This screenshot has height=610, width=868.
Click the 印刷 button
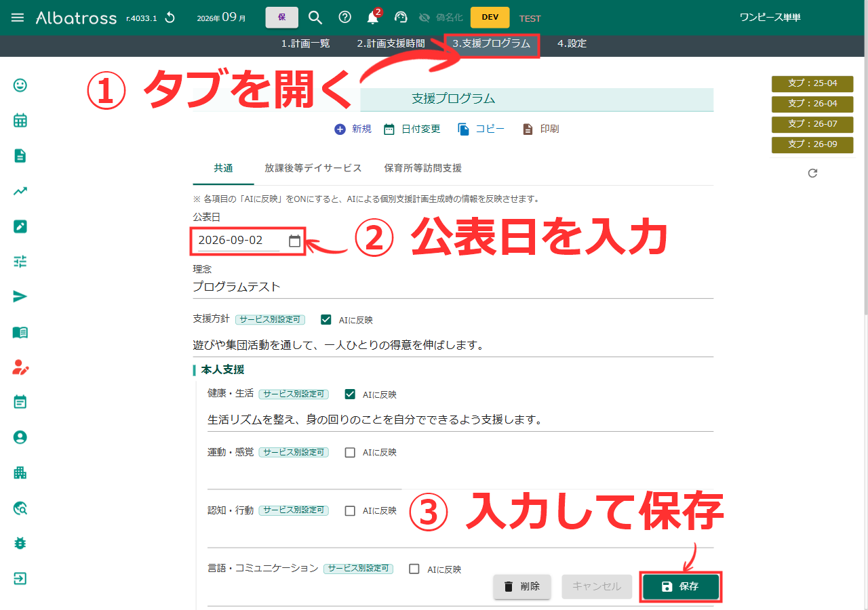tap(540, 129)
